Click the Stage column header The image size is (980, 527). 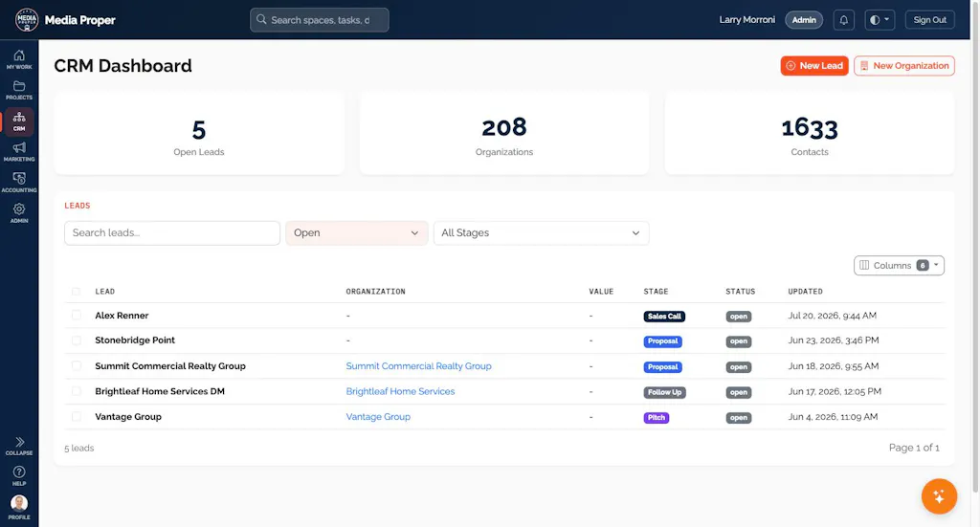[x=656, y=292]
